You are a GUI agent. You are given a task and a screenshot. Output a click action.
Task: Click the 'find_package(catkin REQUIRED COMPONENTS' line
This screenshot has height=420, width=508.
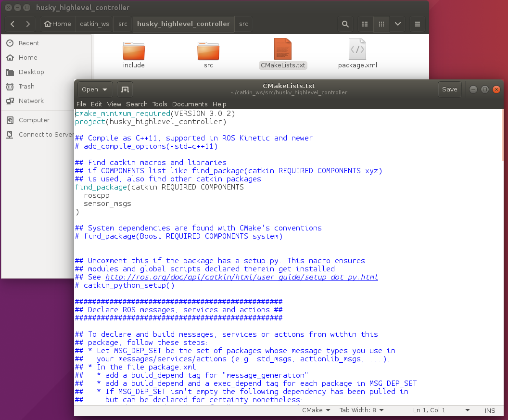159,187
